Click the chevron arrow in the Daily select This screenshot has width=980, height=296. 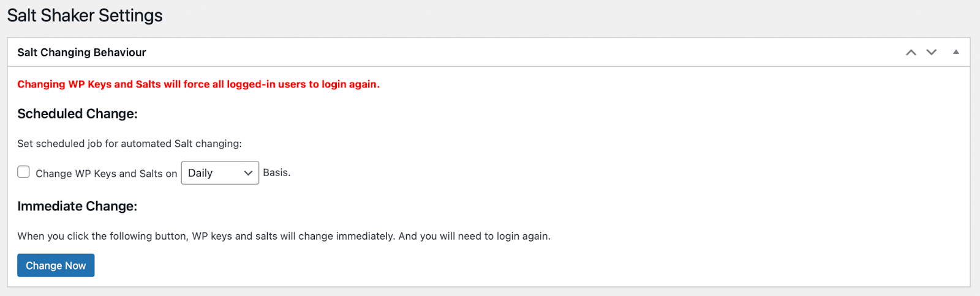[x=248, y=173]
